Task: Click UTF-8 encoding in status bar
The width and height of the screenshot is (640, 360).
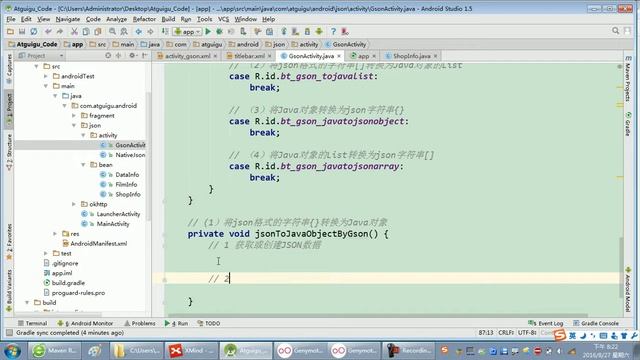Action: click(x=527, y=333)
